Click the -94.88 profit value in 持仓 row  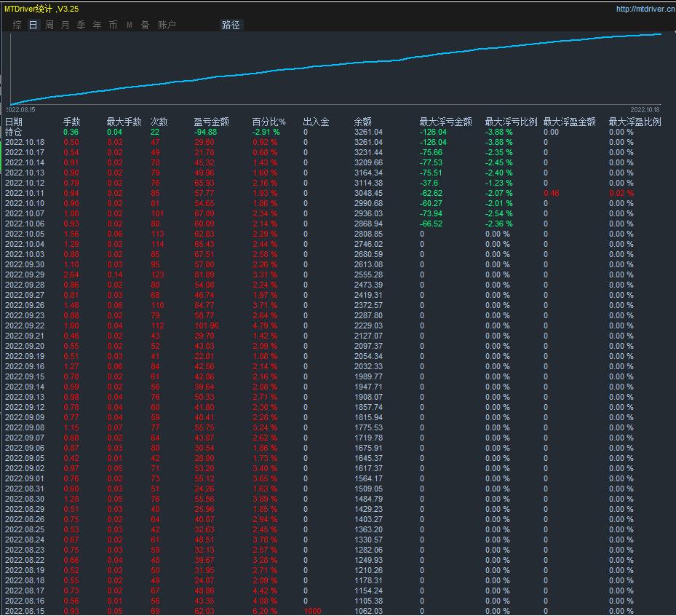[x=206, y=132]
